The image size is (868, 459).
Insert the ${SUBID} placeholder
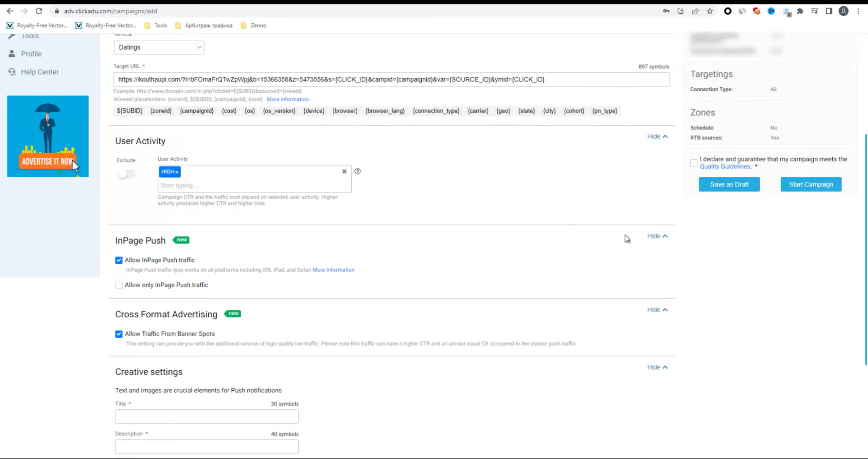(x=129, y=111)
